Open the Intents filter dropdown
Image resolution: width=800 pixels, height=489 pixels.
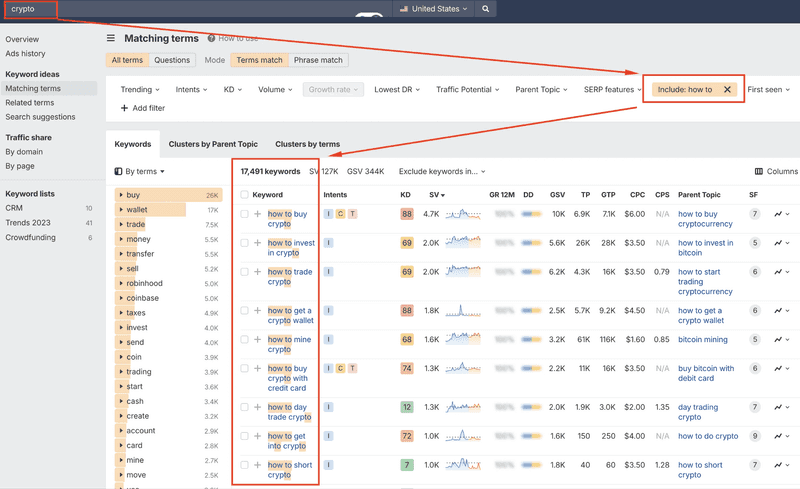click(x=191, y=89)
